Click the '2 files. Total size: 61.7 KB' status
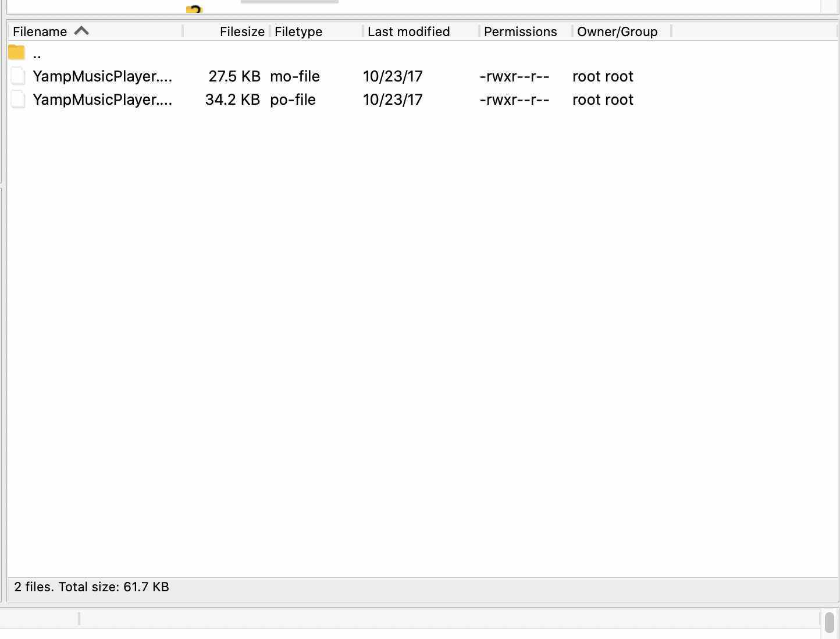The width and height of the screenshot is (840, 639). pyautogui.click(x=91, y=587)
